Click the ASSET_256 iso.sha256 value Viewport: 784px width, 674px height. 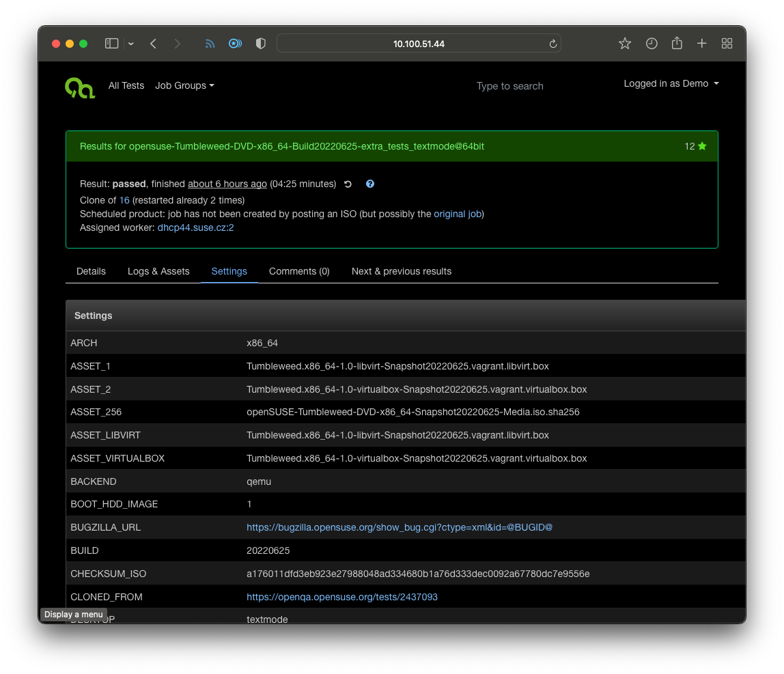coord(413,412)
